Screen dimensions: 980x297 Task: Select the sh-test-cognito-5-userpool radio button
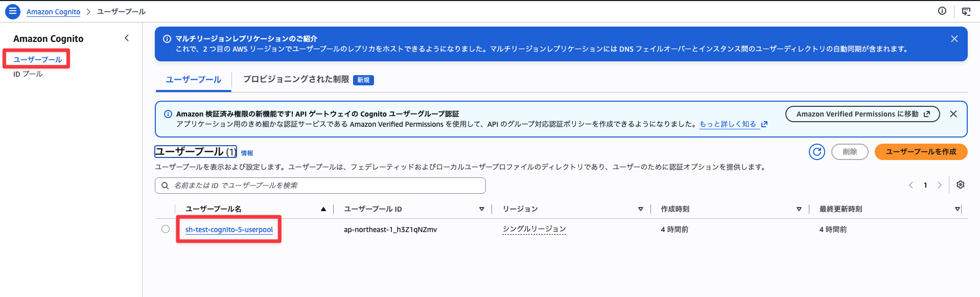[x=166, y=229]
